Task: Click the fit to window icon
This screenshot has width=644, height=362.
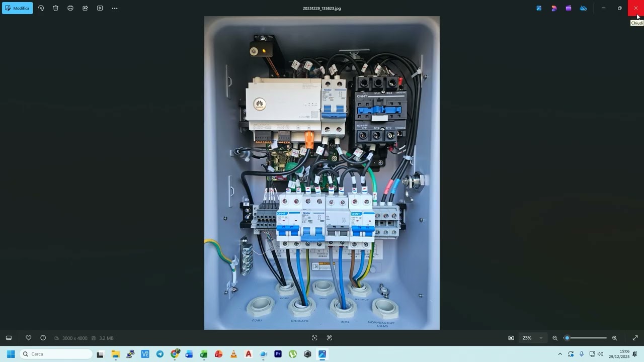Action: pos(511,338)
